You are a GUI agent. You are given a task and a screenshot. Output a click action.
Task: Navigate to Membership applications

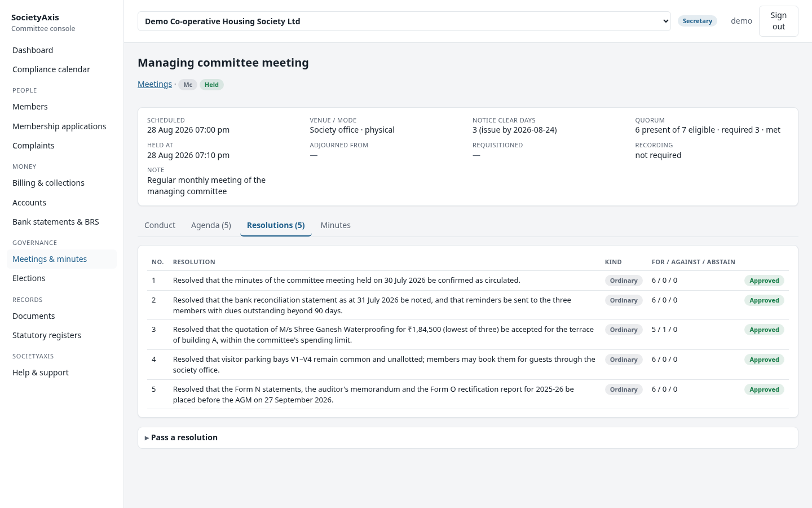click(x=62, y=126)
